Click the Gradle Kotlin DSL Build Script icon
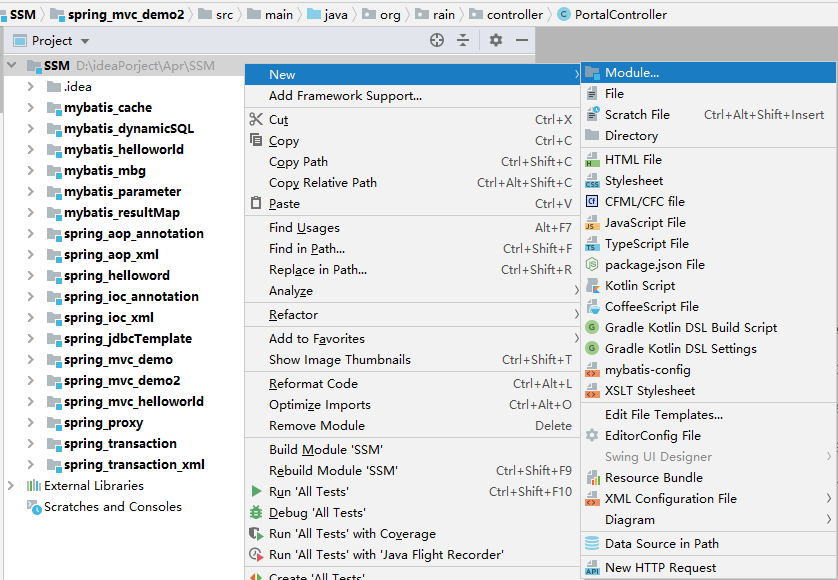The image size is (838, 580). (592, 327)
